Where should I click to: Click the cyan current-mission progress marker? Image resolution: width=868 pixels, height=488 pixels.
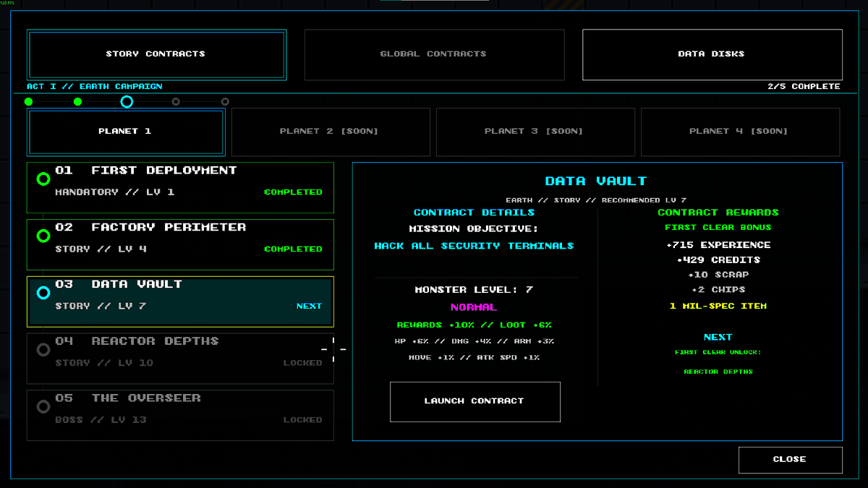pyautogui.click(x=127, y=102)
